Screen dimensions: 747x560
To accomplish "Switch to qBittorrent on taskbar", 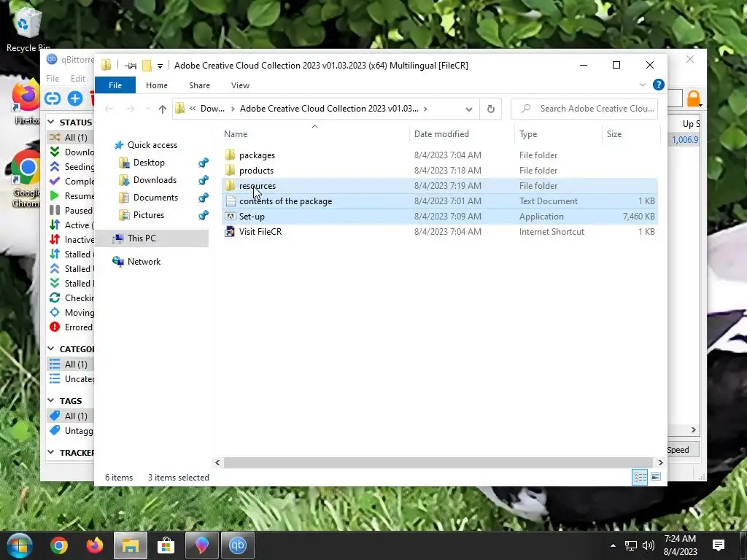I will (237, 545).
